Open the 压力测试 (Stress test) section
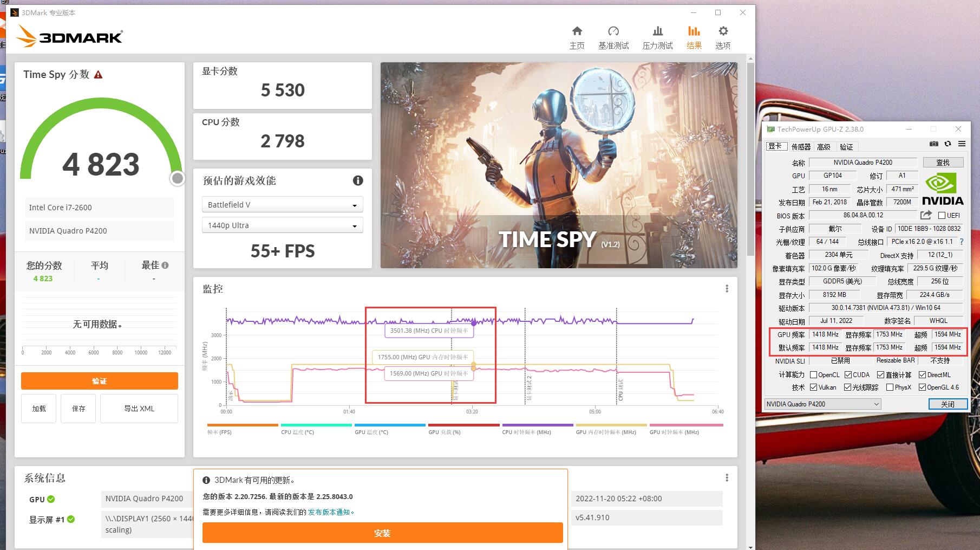The image size is (980, 550). (x=657, y=37)
